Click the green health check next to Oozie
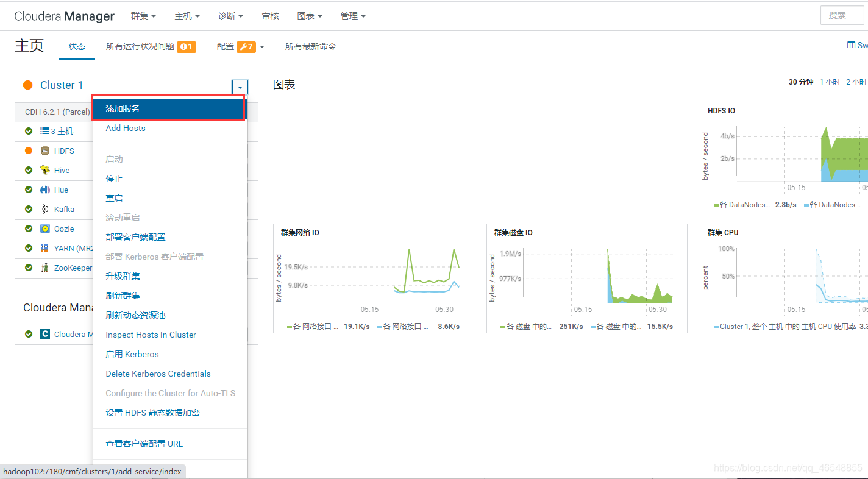Screen dimensions: 868x479 pos(29,229)
